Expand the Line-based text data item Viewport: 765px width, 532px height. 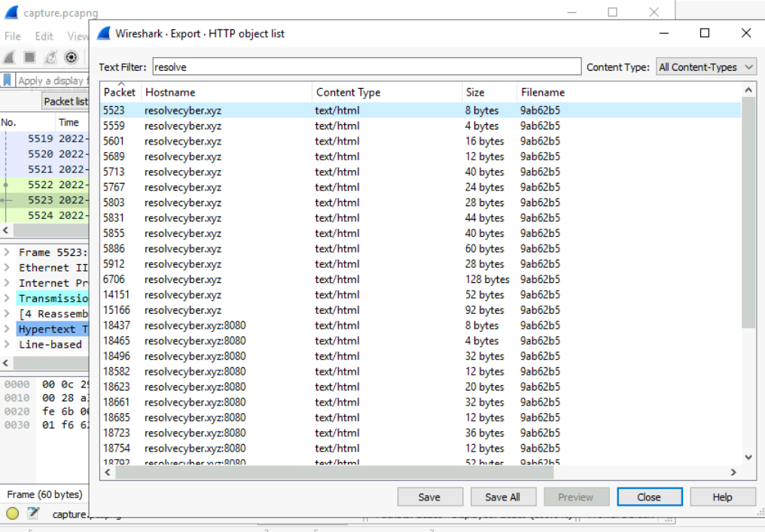tap(7, 345)
